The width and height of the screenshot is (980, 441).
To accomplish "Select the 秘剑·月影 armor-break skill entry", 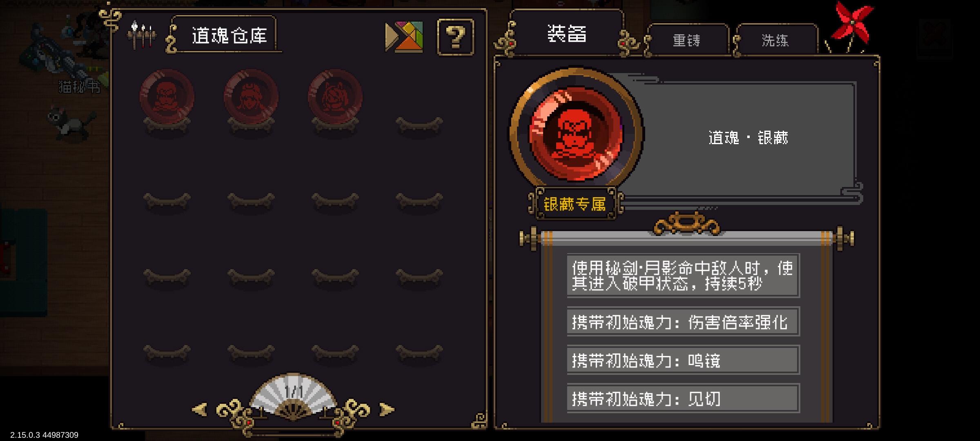I will coord(683,275).
